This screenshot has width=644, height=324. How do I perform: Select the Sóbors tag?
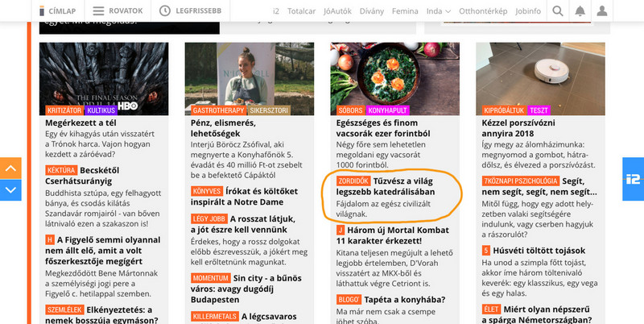(350, 110)
